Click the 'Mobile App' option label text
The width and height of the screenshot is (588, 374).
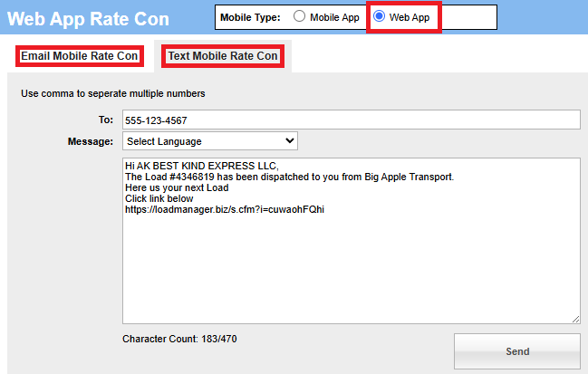tap(334, 17)
